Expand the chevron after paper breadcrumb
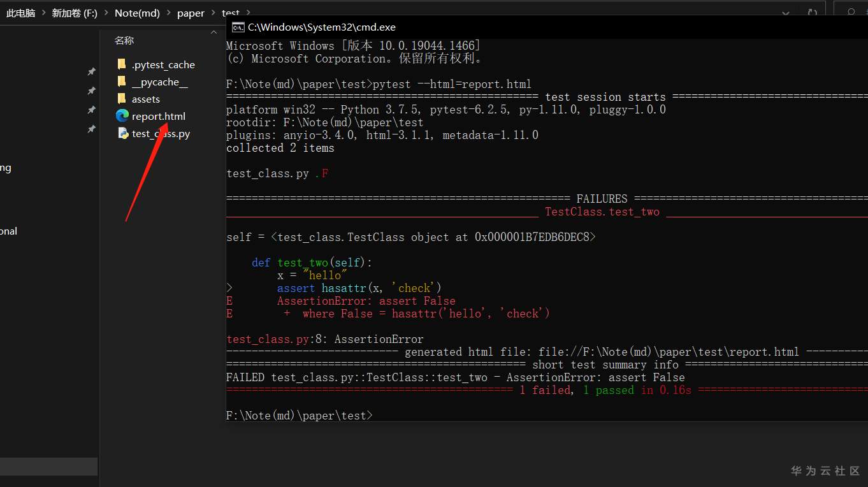 [x=213, y=13]
